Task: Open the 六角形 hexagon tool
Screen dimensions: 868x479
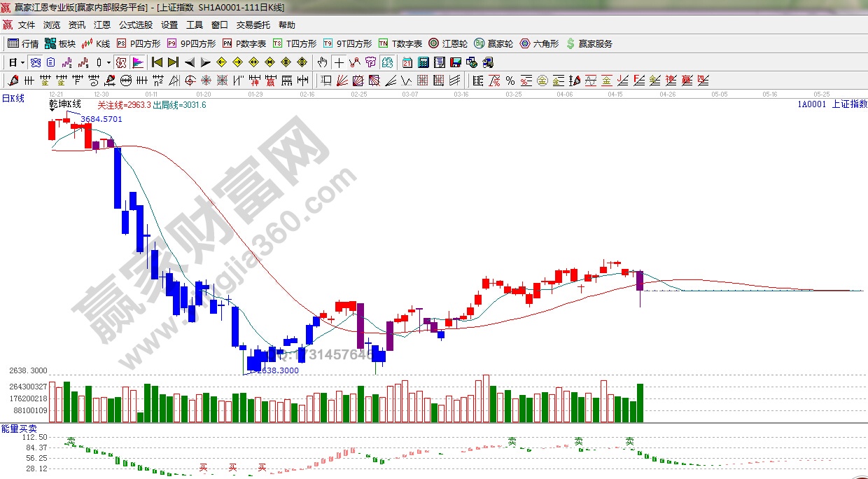Action: (538, 43)
